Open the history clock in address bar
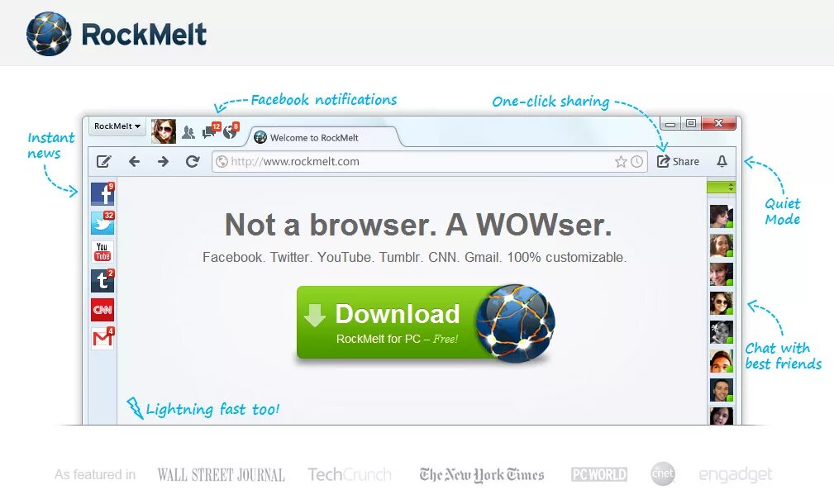The image size is (834, 504). [636, 162]
